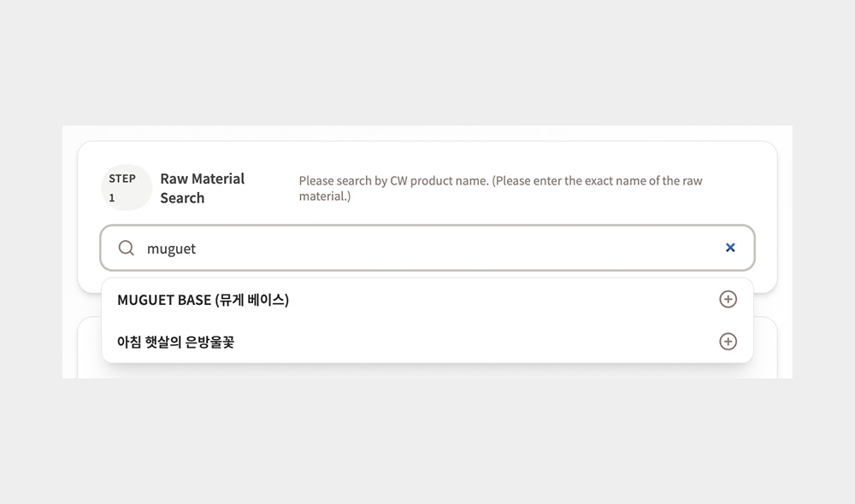Viewport: 855px width, 504px height.
Task: Add 아침 햇살의 은방울꽃 with plus icon
Action: (728, 342)
